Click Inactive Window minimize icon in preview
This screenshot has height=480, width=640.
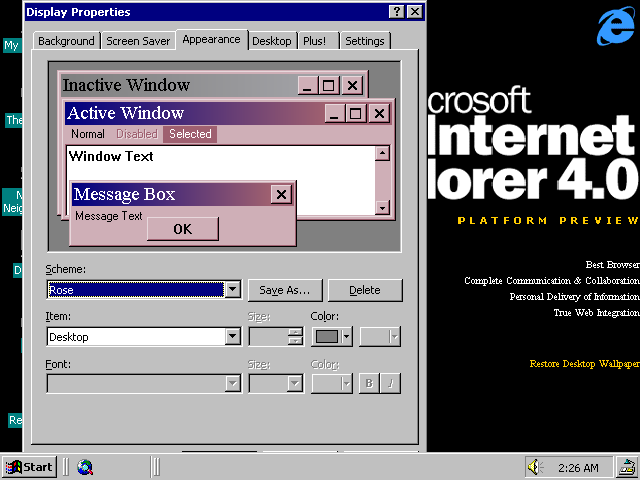[x=307, y=85]
